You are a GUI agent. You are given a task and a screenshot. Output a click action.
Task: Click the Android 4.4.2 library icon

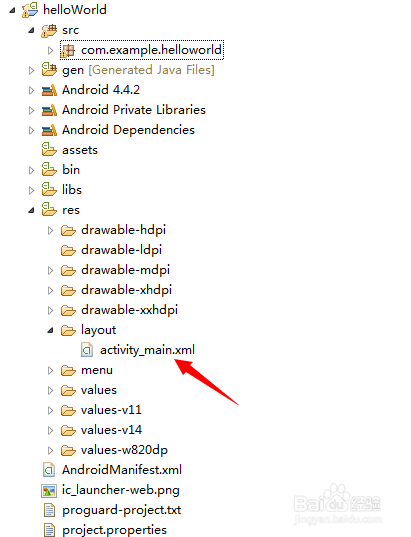tap(49, 90)
